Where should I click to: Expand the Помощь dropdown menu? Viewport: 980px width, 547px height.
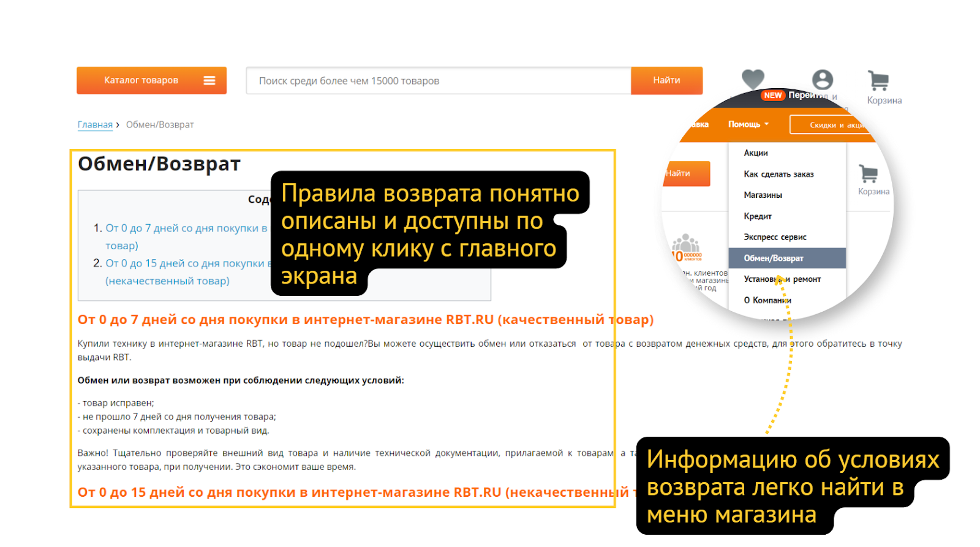[748, 124]
